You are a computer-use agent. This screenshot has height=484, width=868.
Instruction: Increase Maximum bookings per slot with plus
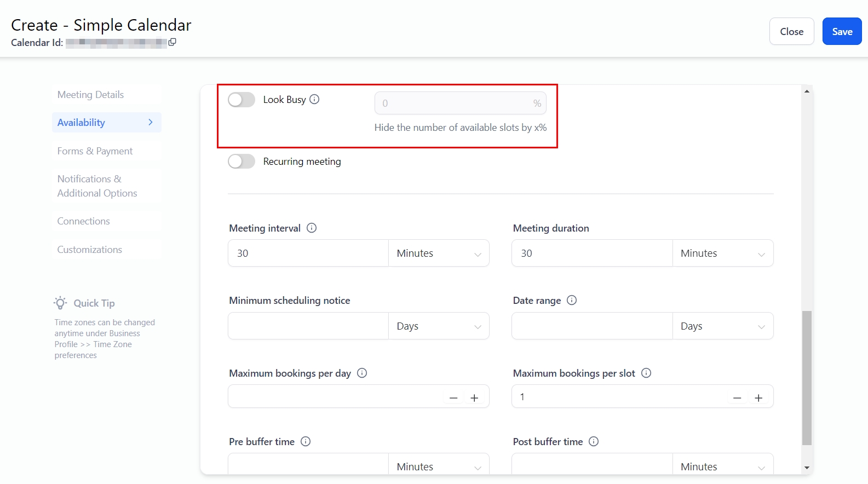click(758, 398)
